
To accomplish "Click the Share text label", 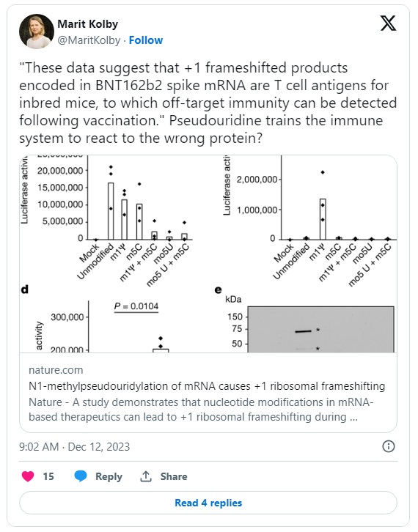I will [174, 476].
